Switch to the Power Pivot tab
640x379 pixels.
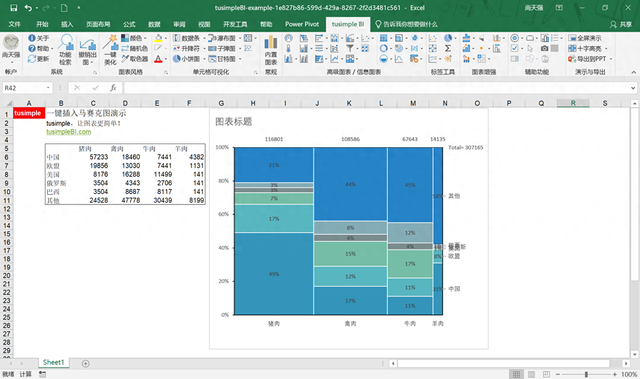[302, 24]
